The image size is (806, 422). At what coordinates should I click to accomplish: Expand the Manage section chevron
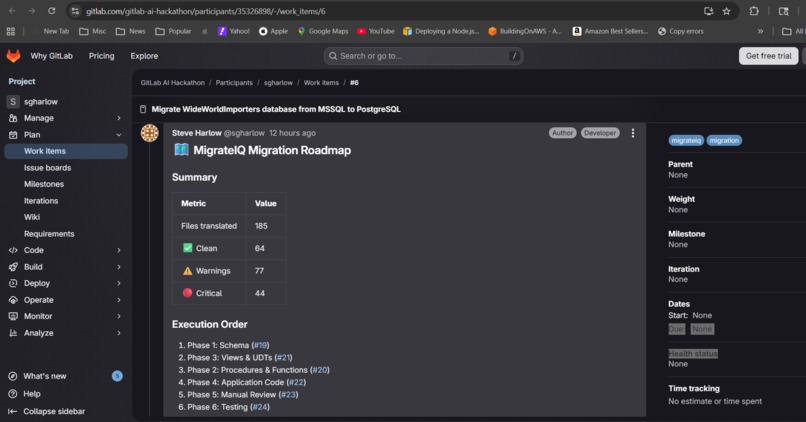tap(119, 118)
